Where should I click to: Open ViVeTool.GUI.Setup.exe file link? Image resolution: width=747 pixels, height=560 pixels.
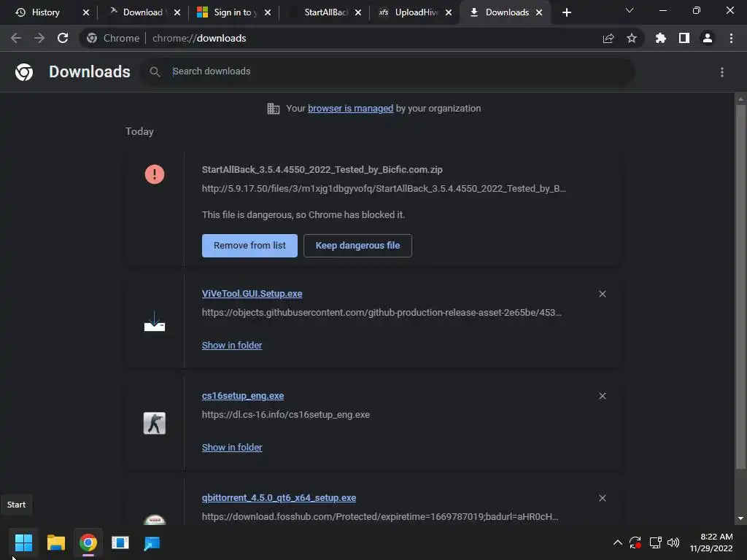coord(252,294)
